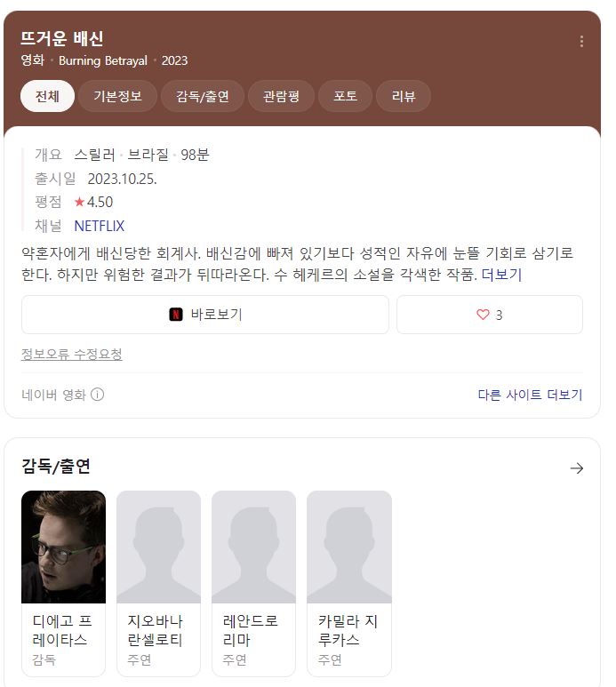Switch to the 기본정보 tab
This screenshot has height=687, width=616.
tap(117, 96)
